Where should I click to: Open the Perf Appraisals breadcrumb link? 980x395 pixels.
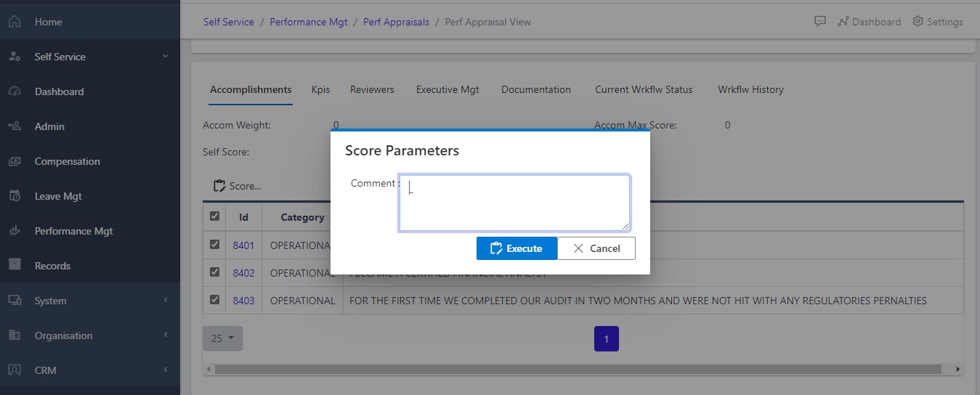click(x=397, y=22)
